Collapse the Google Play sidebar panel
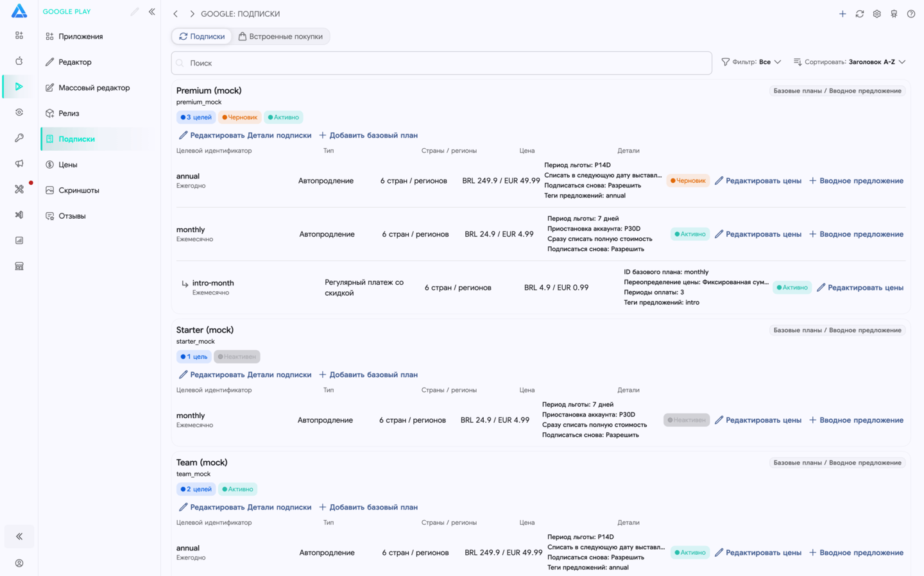 152,12
